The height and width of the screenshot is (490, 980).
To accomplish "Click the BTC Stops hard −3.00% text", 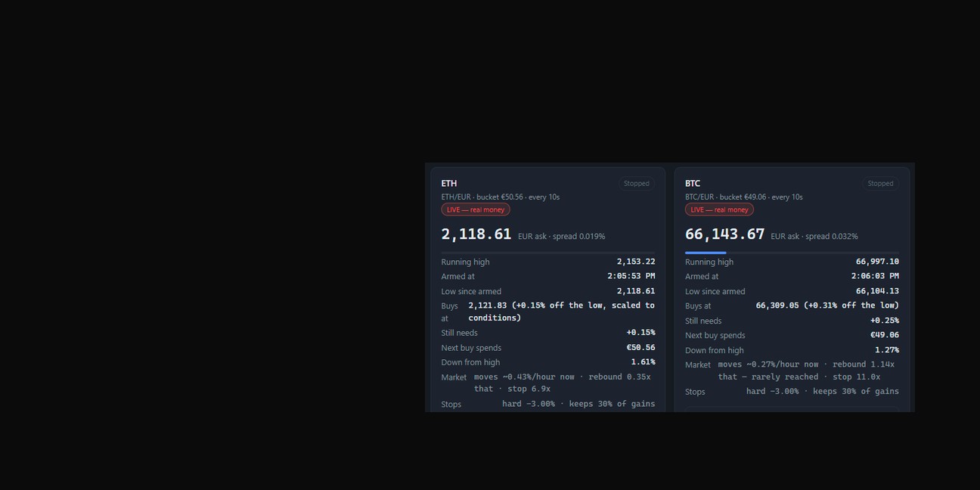I will point(823,392).
